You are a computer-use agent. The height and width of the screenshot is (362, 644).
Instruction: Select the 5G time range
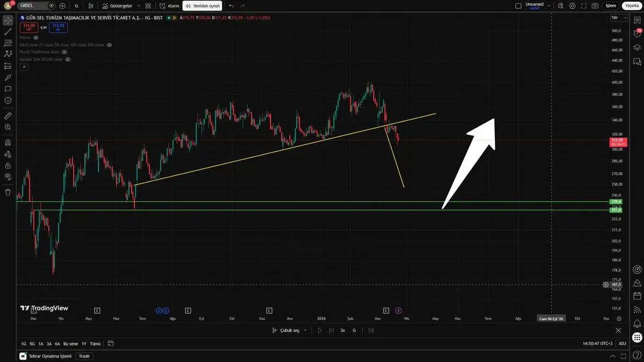[x=32, y=343]
